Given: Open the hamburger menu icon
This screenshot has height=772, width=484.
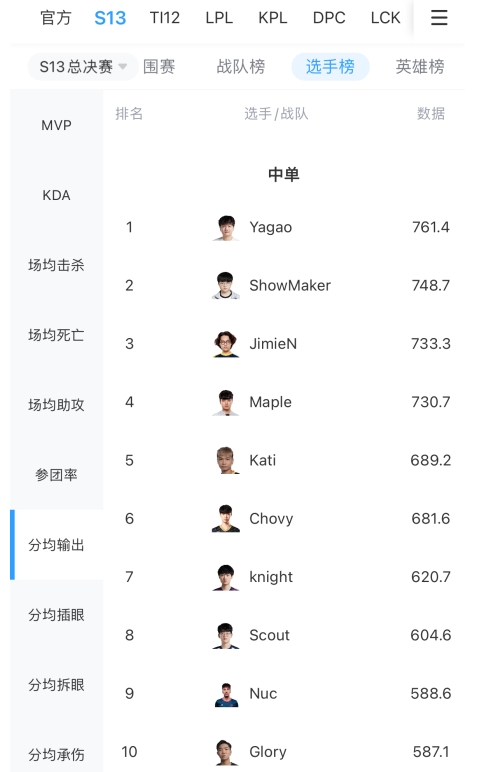Looking at the screenshot, I should click(x=439, y=18).
